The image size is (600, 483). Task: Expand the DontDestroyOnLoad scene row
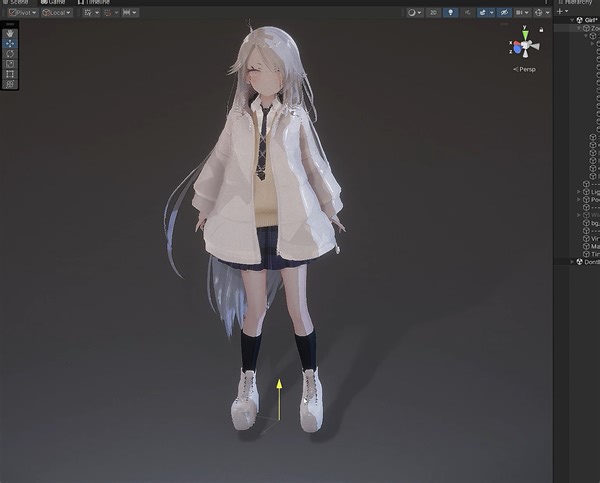point(572,262)
